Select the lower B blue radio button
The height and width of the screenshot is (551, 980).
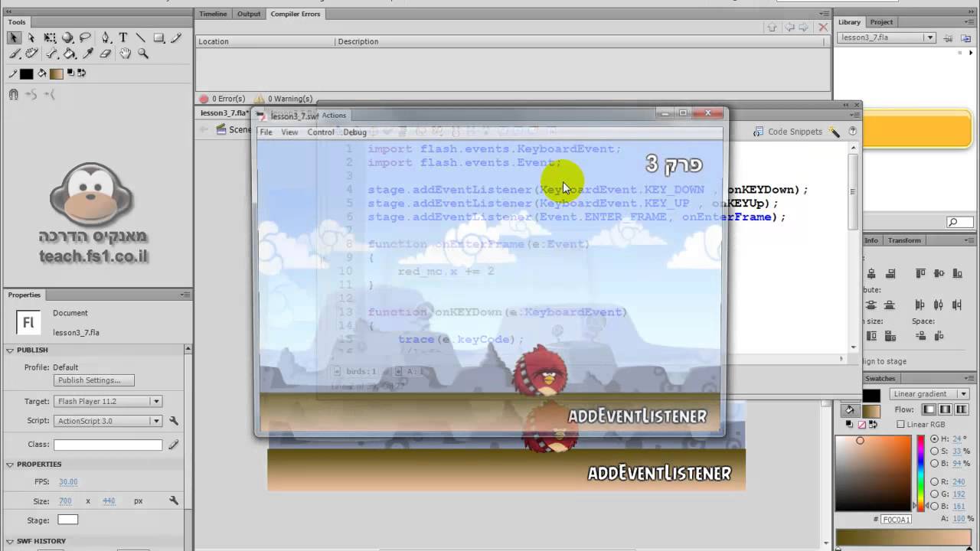(934, 507)
